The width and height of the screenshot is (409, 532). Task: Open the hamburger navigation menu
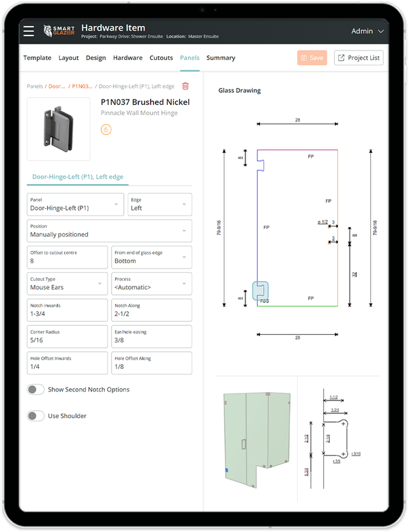pos(29,31)
